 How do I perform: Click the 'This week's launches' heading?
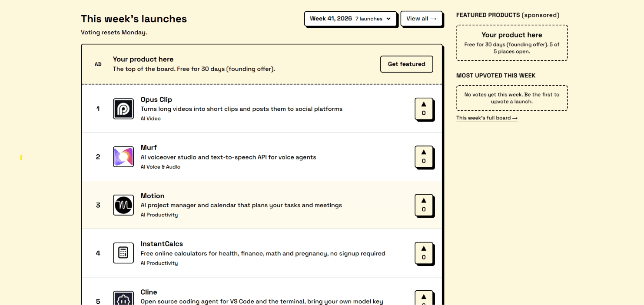click(x=134, y=19)
